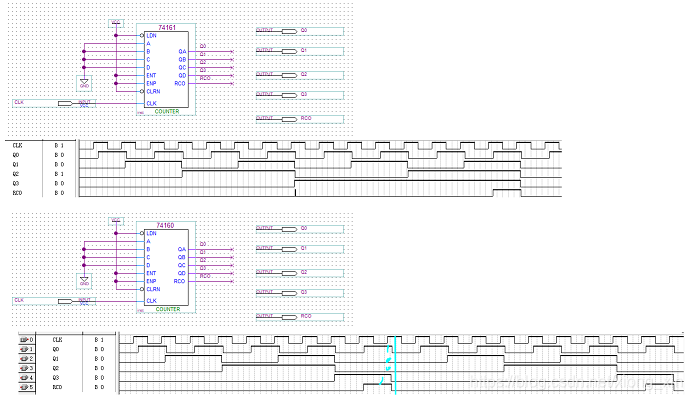Select the Q2 output pin in 74161 schematic
Screen dimensions: 692x400
pos(289,75)
